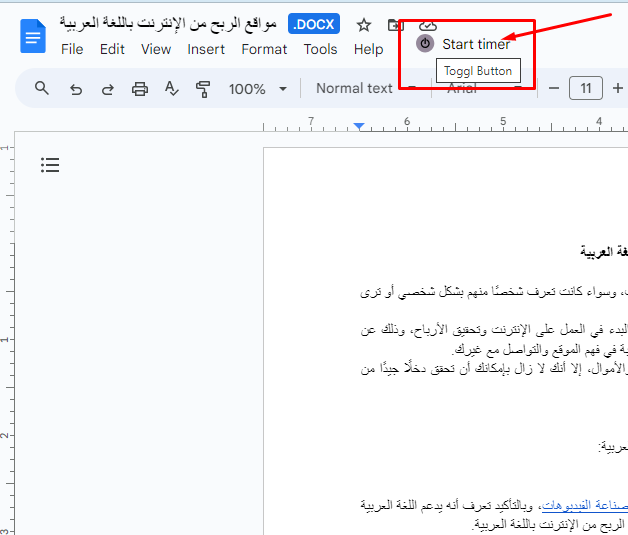Star this document
Screen dimensions: 628x535
364,25
